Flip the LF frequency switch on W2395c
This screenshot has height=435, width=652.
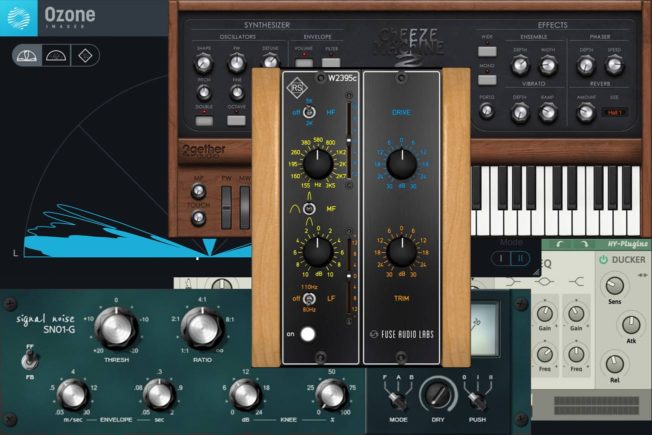pyautogui.click(x=309, y=299)
